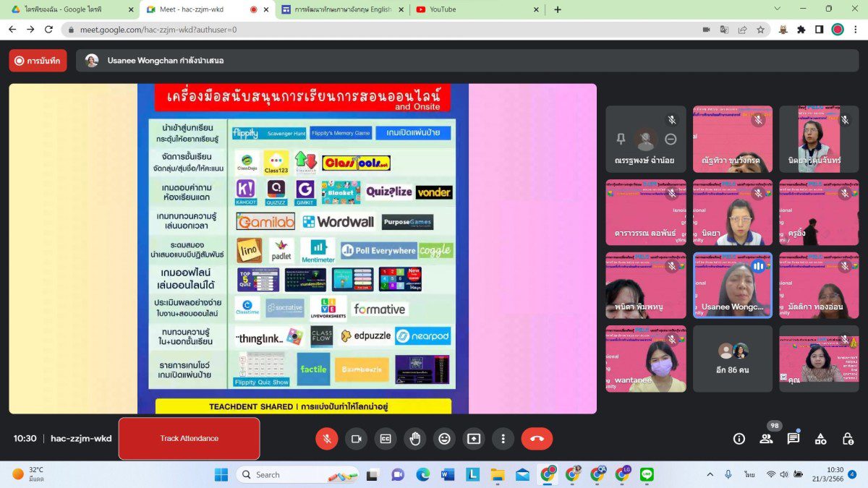Screen dimensions: 868x488
Task: Open more options three-dot menu in Meet
Action: tap(503, 438)
